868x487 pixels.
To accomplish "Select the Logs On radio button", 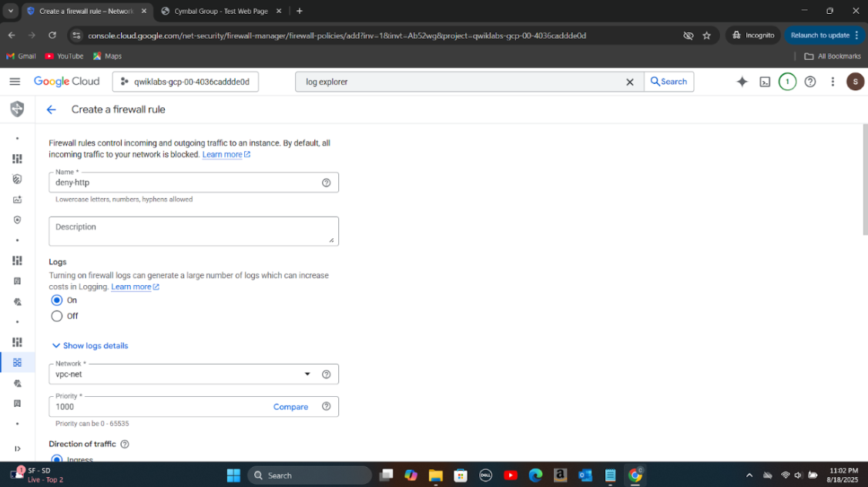I will point(57,301).
